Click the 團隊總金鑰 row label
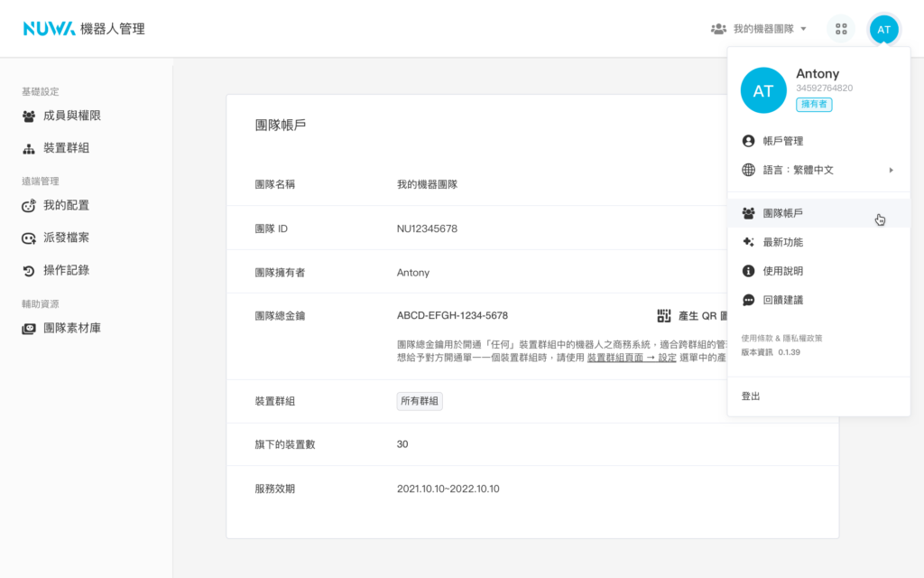924x578 pixels. point(280,316)
